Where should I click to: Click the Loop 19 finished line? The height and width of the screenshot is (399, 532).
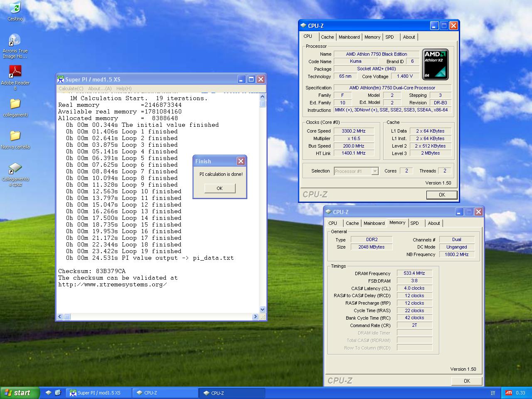click(124, 251)
